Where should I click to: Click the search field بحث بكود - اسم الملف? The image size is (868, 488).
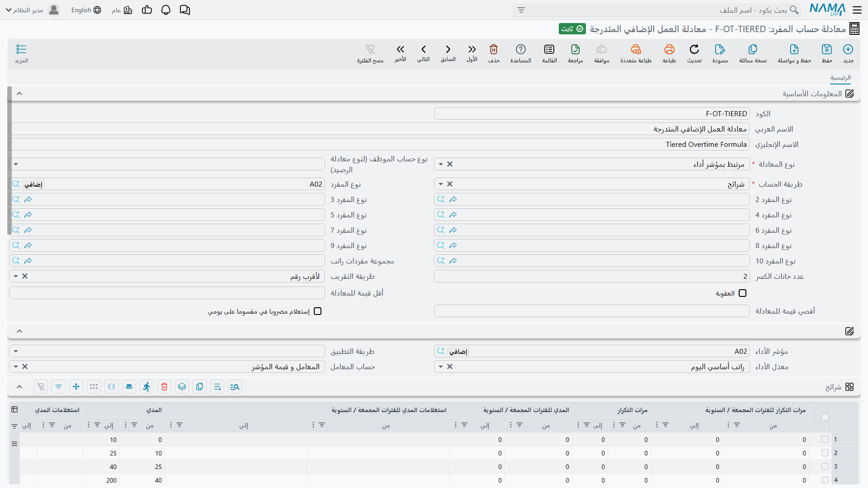657,10
